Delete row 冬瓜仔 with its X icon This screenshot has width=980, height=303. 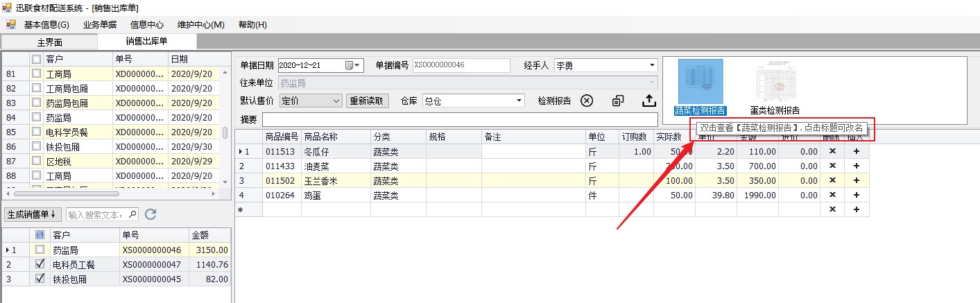pos(832,151)
